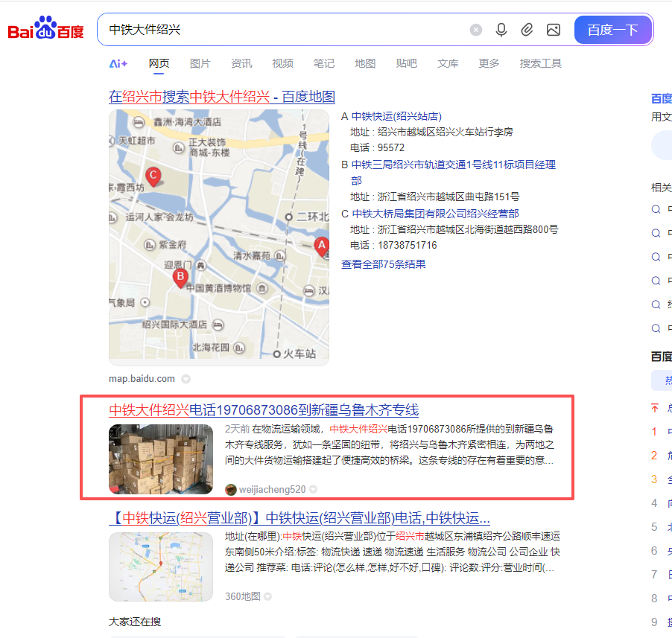The width and height of the screenshot is (672, 638).
Task: Click into the search input field
Action: (x=283, y=30)
